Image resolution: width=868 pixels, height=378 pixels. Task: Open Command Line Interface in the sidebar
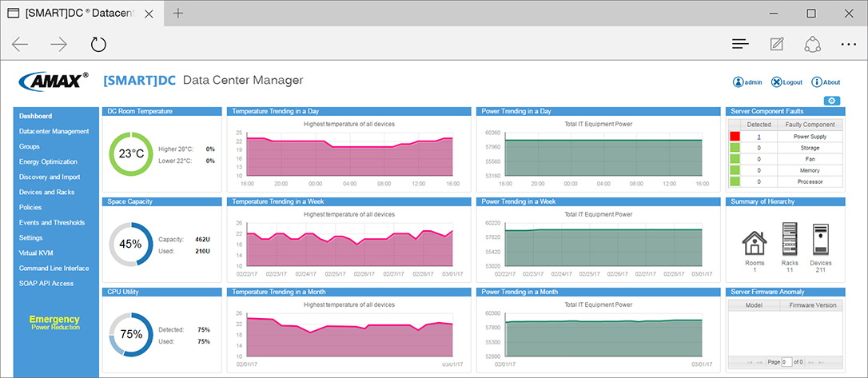[54, 268]
